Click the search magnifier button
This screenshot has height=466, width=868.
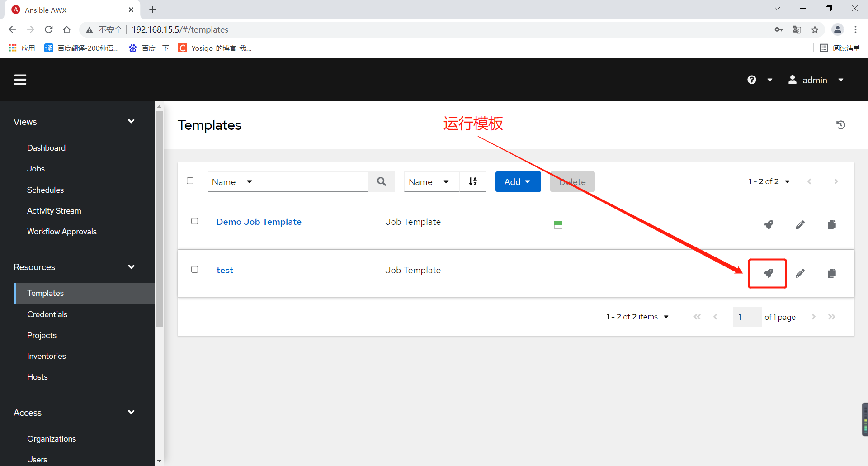382,181
